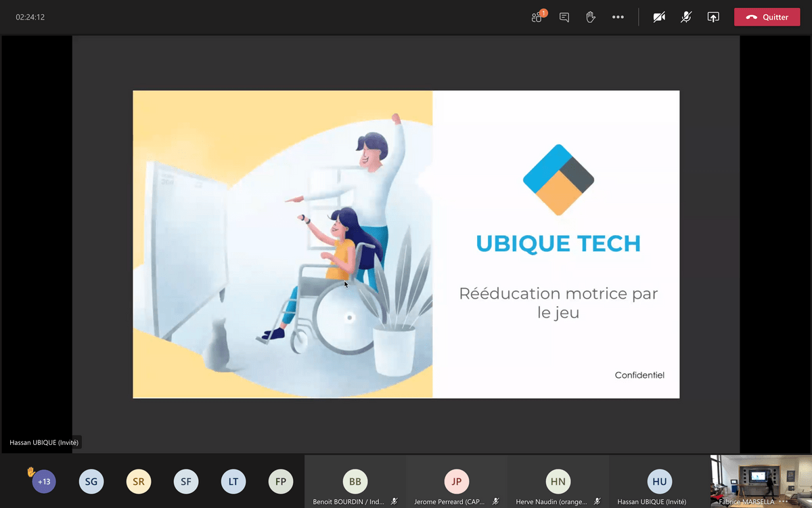812x508 pixels.
Task: Click the Confidentiel text on slide
Action: pos(639,375)
